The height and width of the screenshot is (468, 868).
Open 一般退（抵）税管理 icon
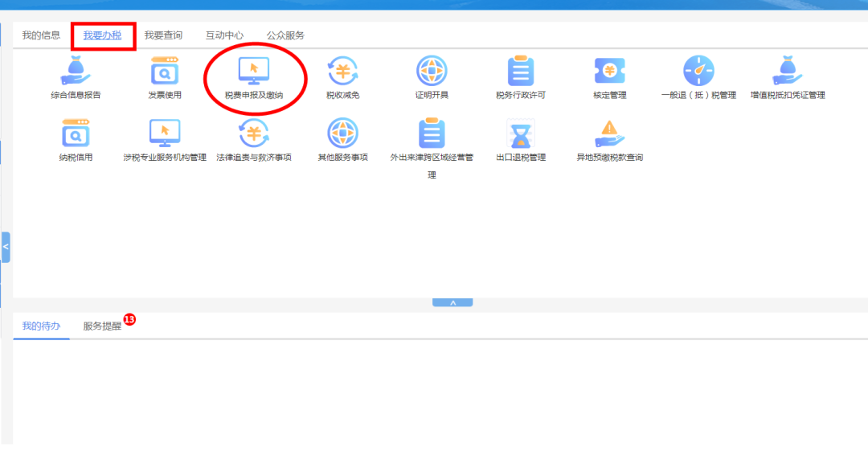tap(698, 71)
